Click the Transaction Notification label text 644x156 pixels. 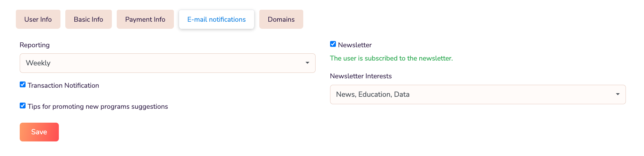pyautogui.click(x=63, y=85)
